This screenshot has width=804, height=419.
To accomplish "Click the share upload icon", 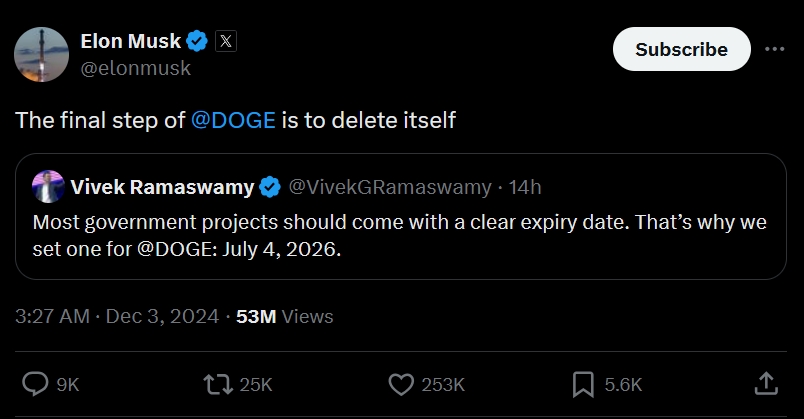I will click(x=765, y=384).
